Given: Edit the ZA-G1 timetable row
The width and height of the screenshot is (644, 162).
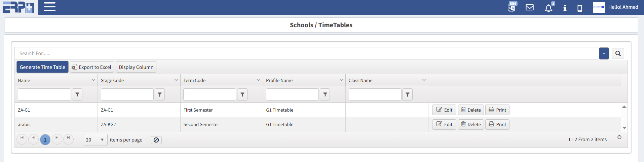Looking at the screenshot, I should coord(444,110).
